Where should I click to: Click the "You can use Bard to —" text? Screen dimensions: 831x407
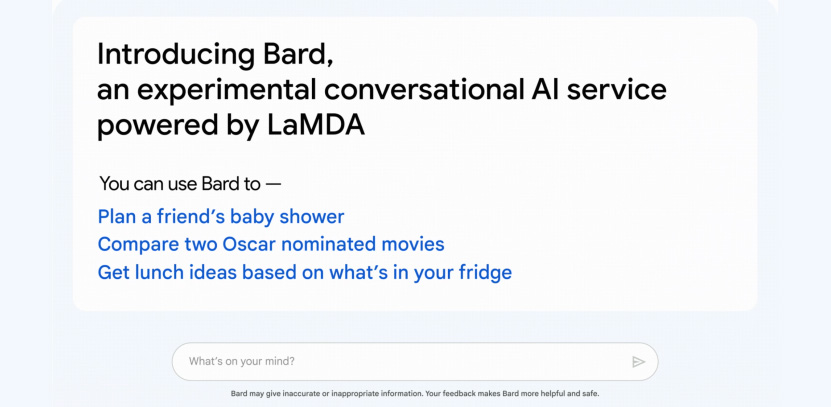click(x=190, y=184)
